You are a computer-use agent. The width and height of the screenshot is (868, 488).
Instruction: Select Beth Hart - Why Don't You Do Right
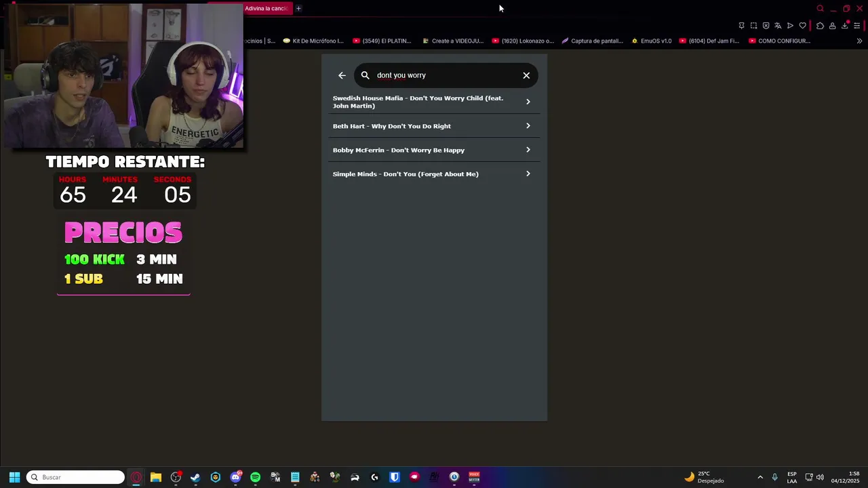434,126
